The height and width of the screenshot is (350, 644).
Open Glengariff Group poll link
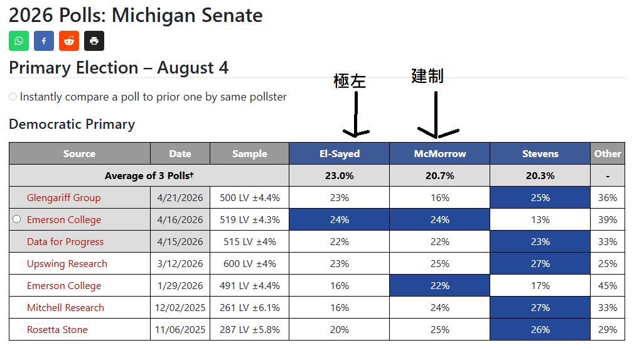click(63, 197)
